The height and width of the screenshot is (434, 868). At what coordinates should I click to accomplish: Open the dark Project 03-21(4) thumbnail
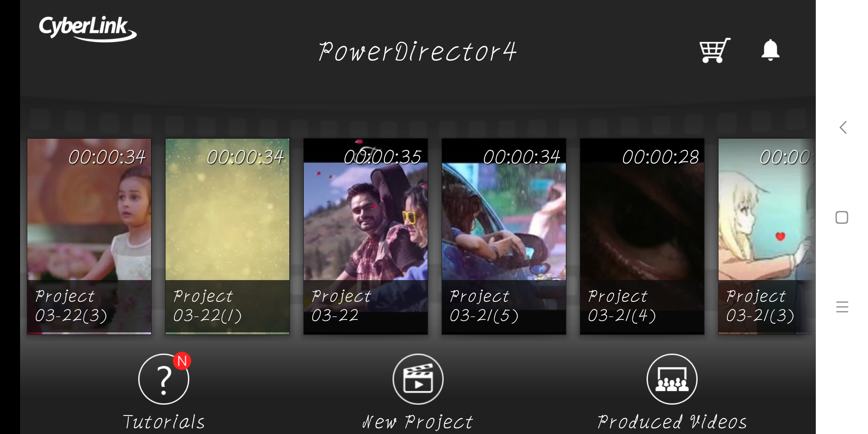pos(642,236)
